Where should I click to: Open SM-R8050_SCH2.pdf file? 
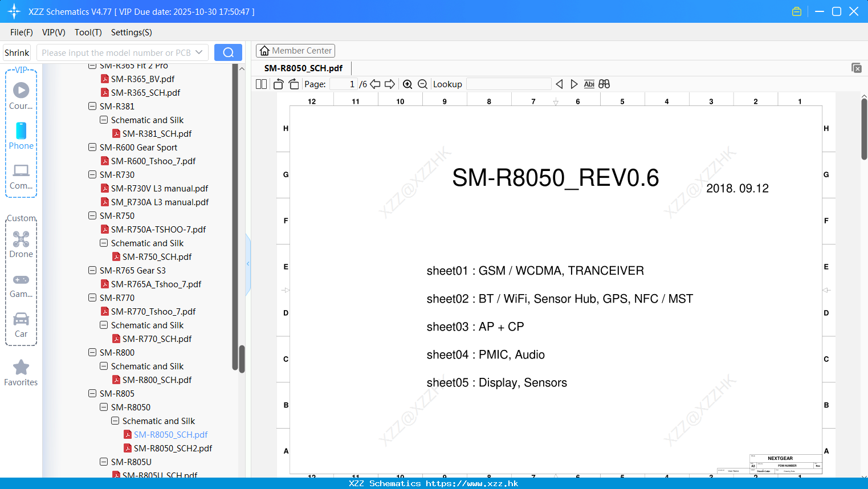point(173,448)
